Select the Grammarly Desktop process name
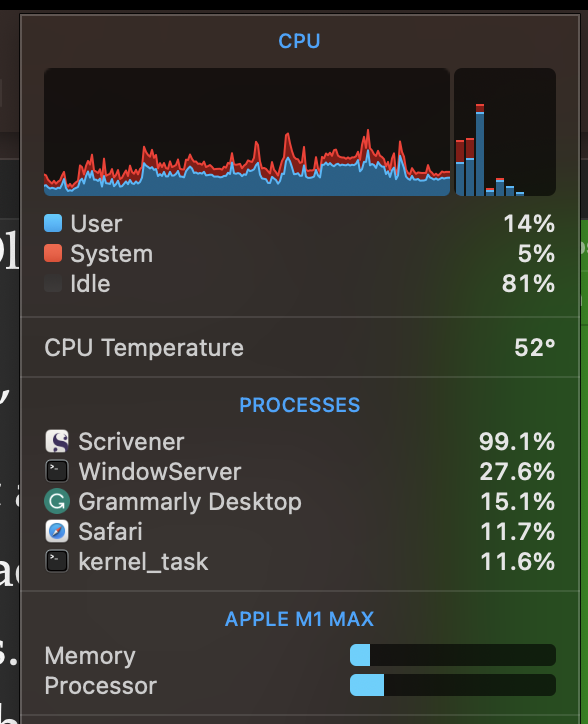The height and width of the screenshot is (724, 588). 190,502
